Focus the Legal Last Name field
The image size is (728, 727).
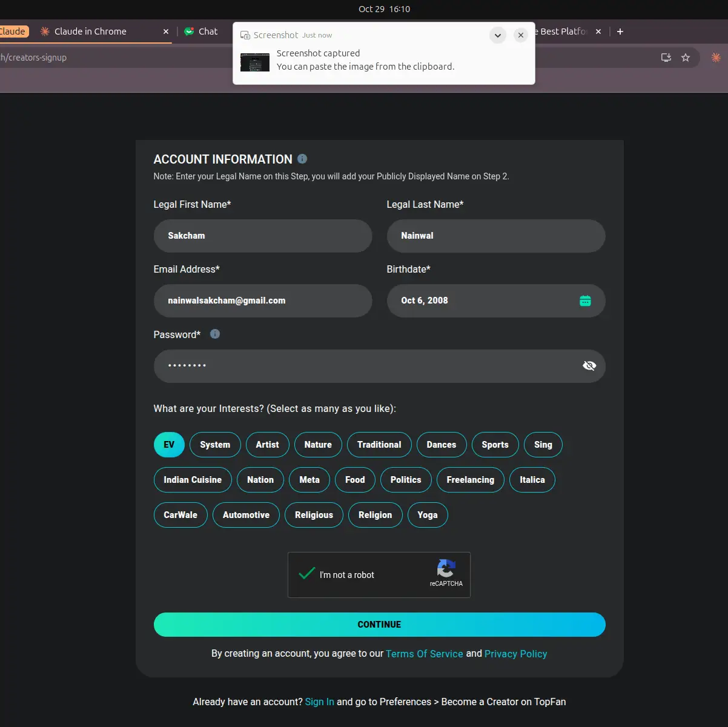click(x=496, y=236)
